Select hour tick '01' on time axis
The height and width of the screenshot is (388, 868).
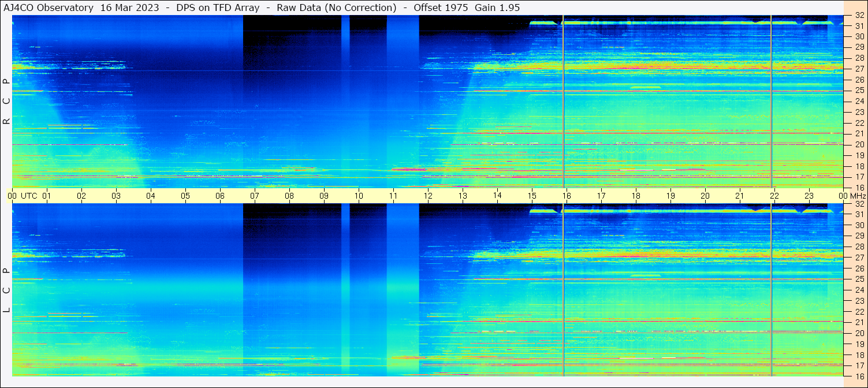pos(47,196)
